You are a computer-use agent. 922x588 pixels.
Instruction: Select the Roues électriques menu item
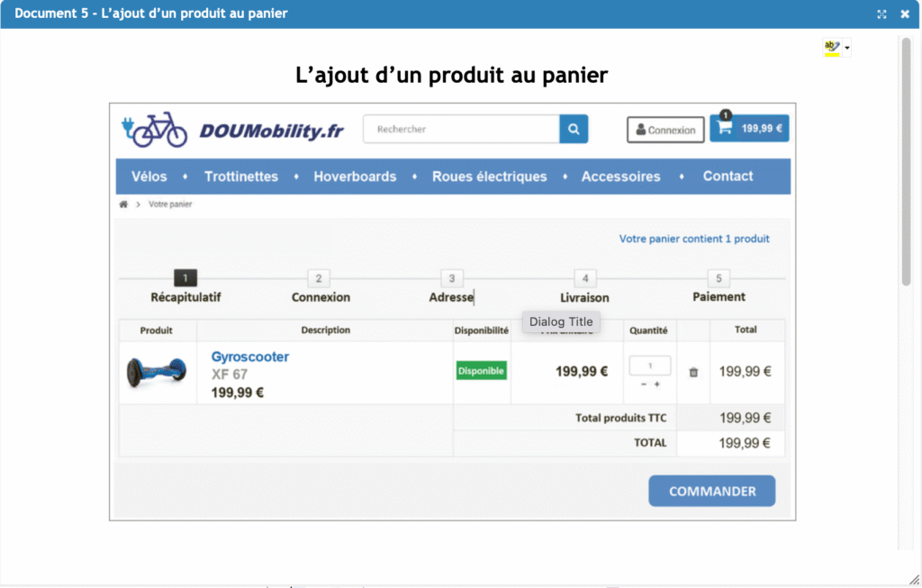click(489, 176)
